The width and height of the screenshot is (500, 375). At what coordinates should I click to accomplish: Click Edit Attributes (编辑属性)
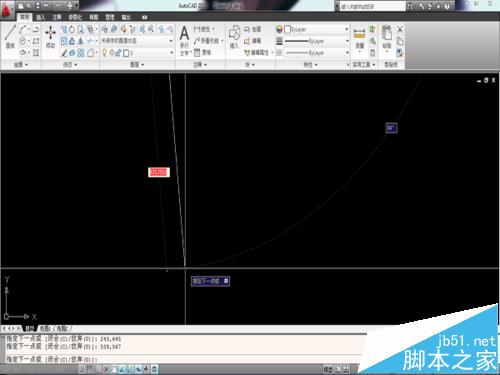pos(258,52)
